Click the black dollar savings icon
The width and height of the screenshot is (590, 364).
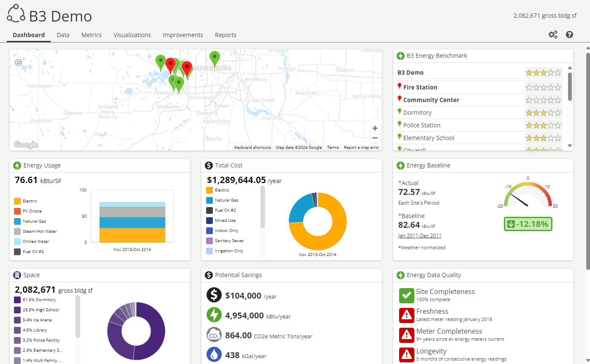click(214, 295)
